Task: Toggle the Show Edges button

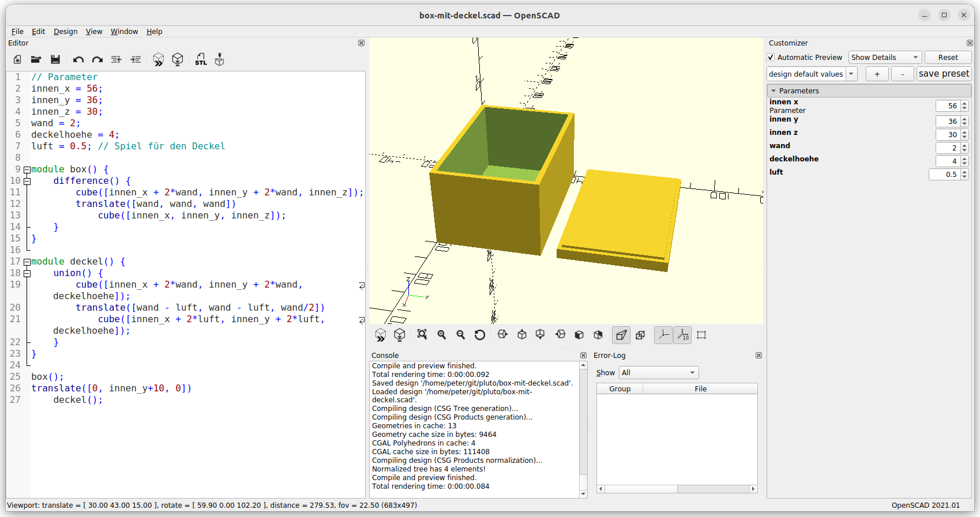Action: click(701, 335)
